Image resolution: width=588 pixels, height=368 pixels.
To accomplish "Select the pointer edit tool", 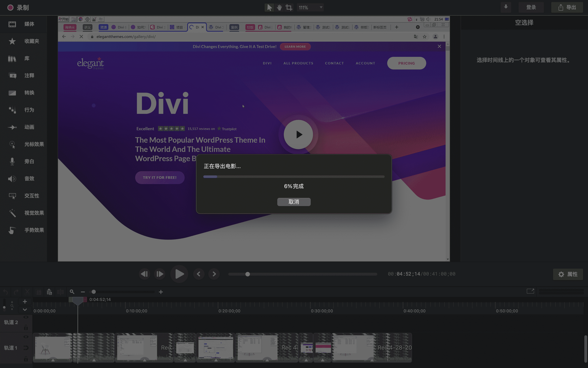I will (x=269, y=8).
